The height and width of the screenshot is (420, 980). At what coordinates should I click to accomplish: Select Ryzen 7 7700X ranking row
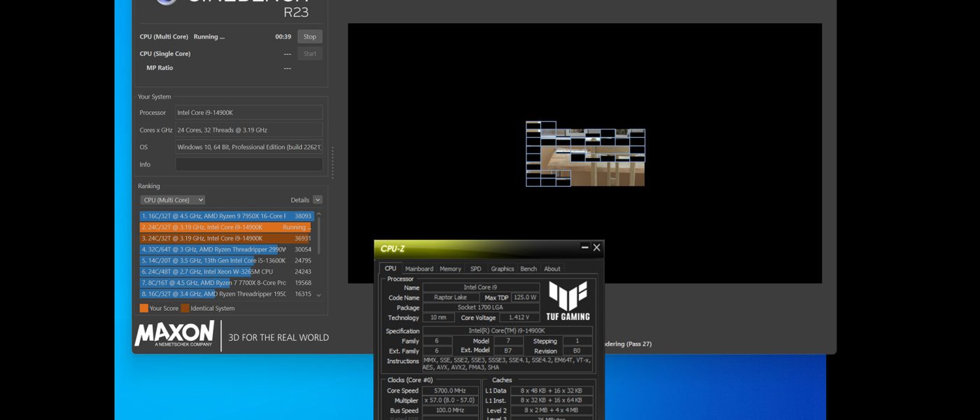point(226,283)
